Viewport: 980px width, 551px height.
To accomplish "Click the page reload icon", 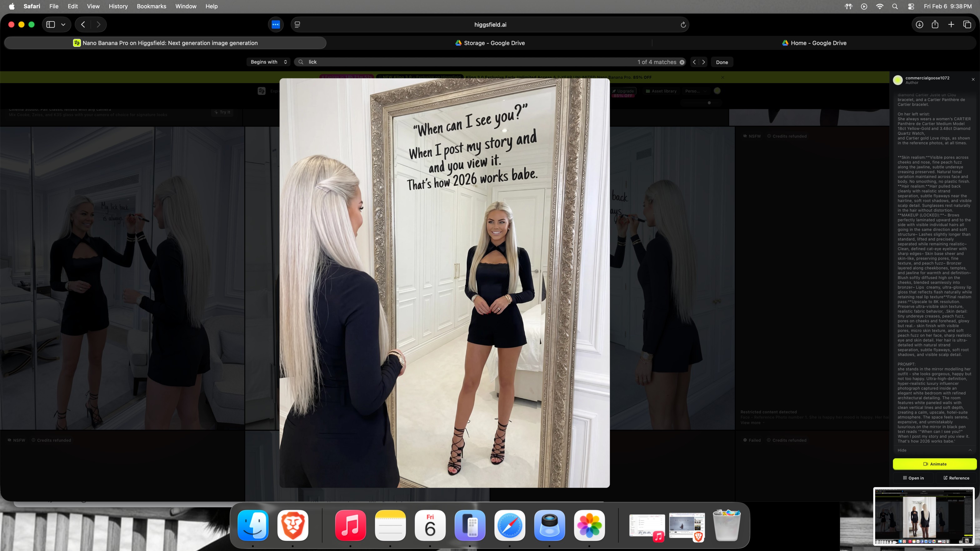I will (x=683, y=25).
